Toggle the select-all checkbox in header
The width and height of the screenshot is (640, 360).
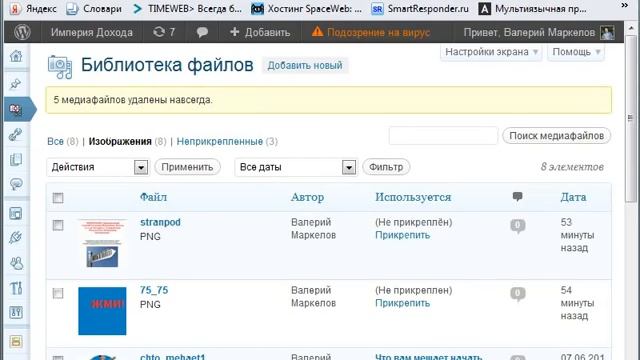pyautogui.click(x=58, y=198)
